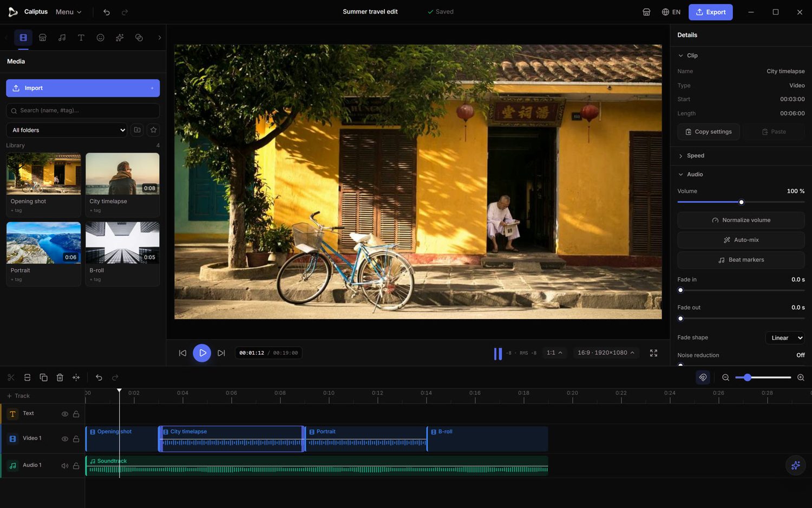This screenshot has width=812, height=508.
Task: Select the Media filmstrip tab
Action: click(23, 37)
